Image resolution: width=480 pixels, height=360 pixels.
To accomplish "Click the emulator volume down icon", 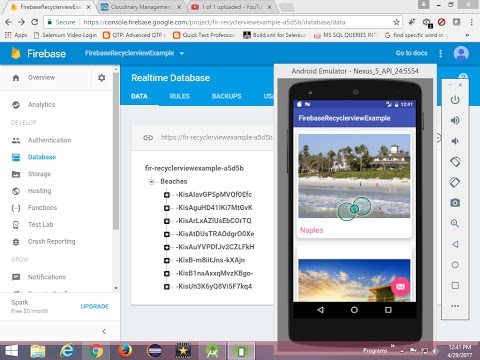I will point(455,141).
